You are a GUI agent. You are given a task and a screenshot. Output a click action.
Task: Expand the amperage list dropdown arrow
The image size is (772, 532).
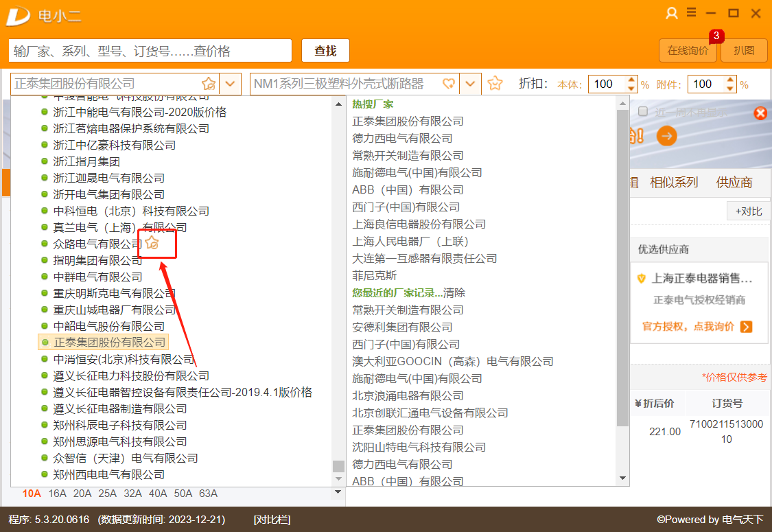point(338,492)
